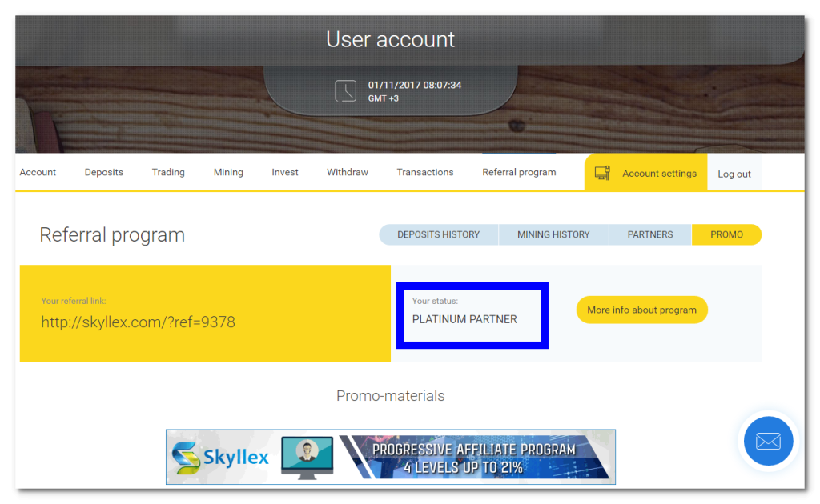View the Transactions page
Screen dimensions: 820x504
tap(425, 172)
